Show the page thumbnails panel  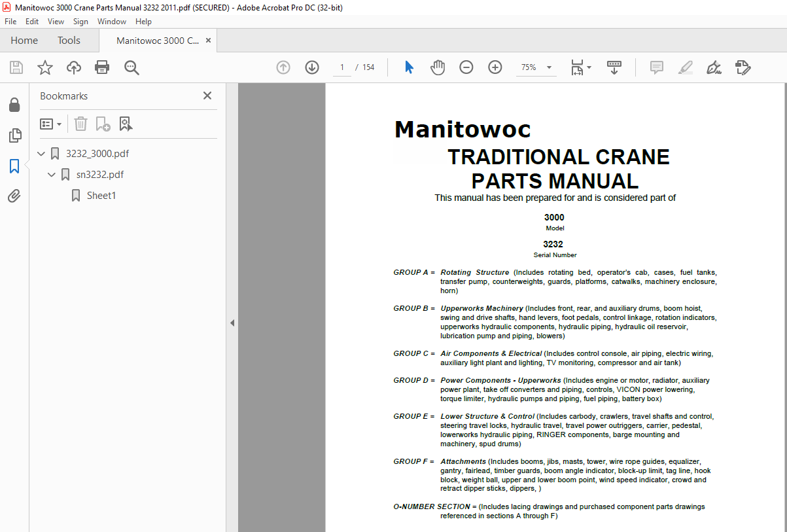14,135
